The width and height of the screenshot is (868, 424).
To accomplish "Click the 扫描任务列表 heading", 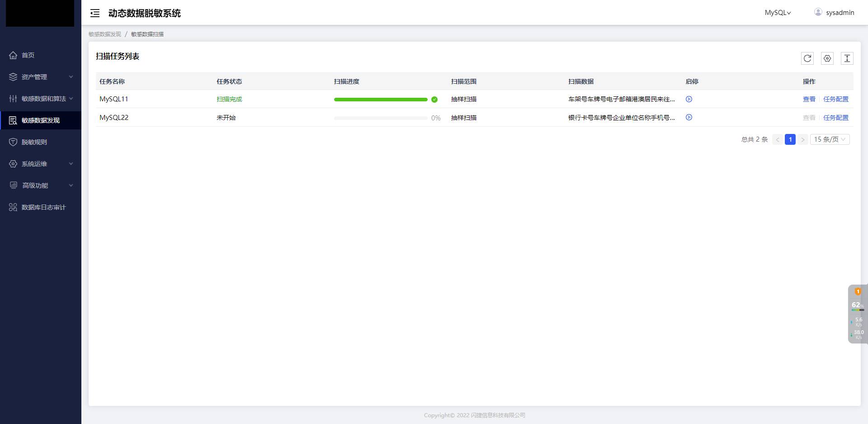I will coord(118,57).
